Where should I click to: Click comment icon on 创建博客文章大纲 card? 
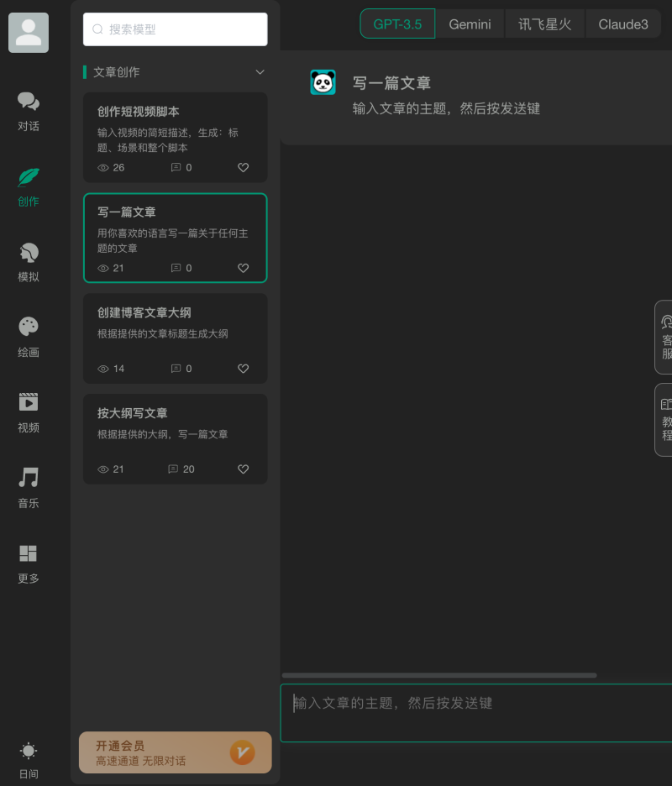pos(176,369)
